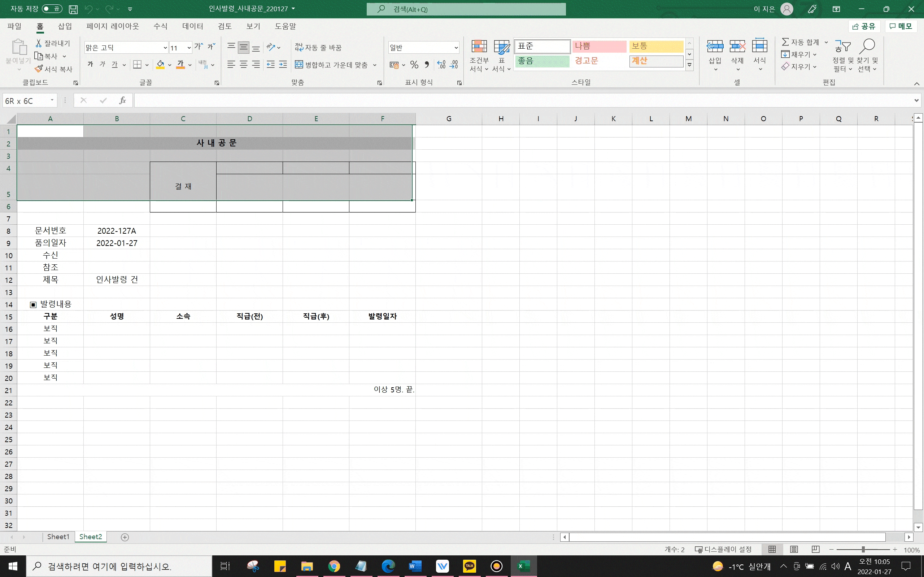Click the Share (공유) button
924x577 pixels.
864,26
